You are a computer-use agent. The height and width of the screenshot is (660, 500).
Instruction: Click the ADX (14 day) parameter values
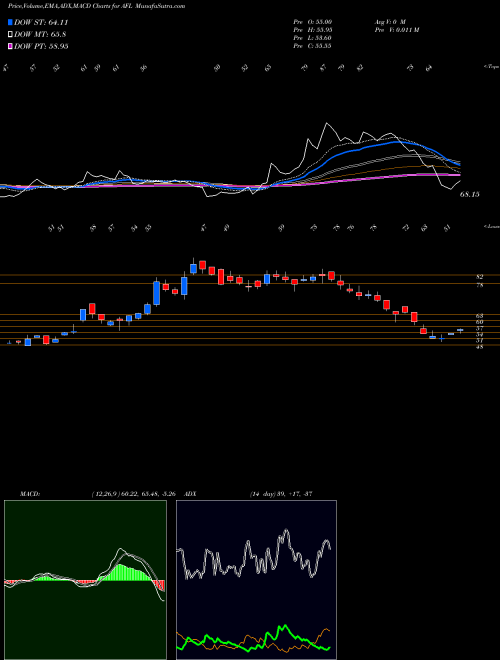click(x=281, y=494)
